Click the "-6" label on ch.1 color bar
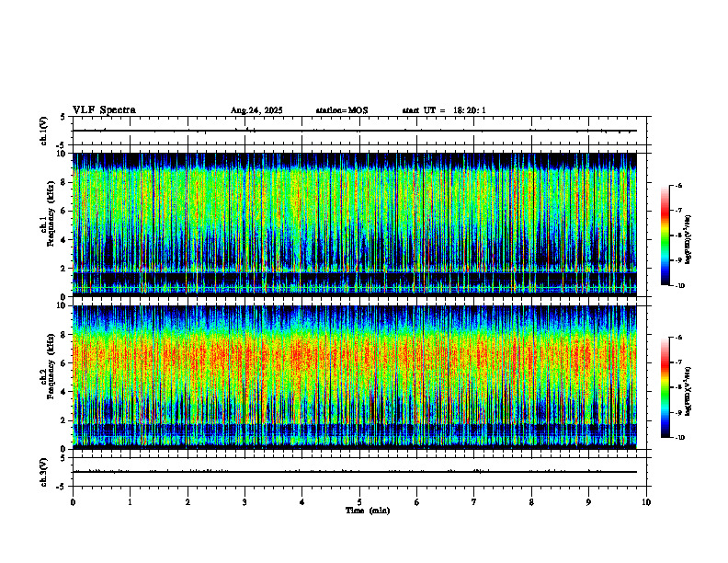 [677, 186]
